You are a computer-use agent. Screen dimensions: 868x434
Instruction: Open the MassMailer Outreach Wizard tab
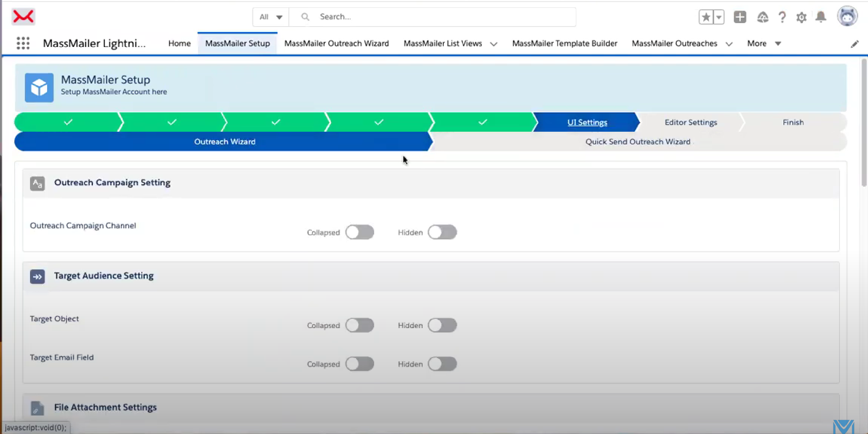(336, 43)
